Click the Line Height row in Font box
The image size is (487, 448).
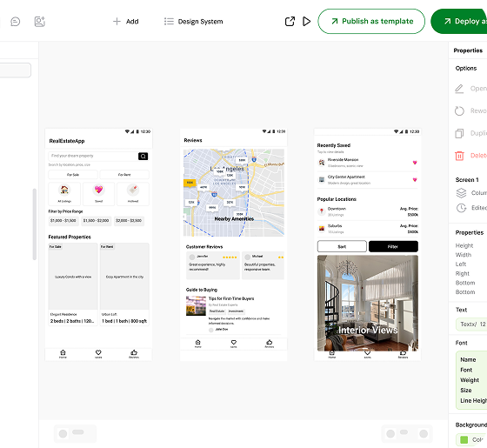pyautogui.click(x=473, y=401)
